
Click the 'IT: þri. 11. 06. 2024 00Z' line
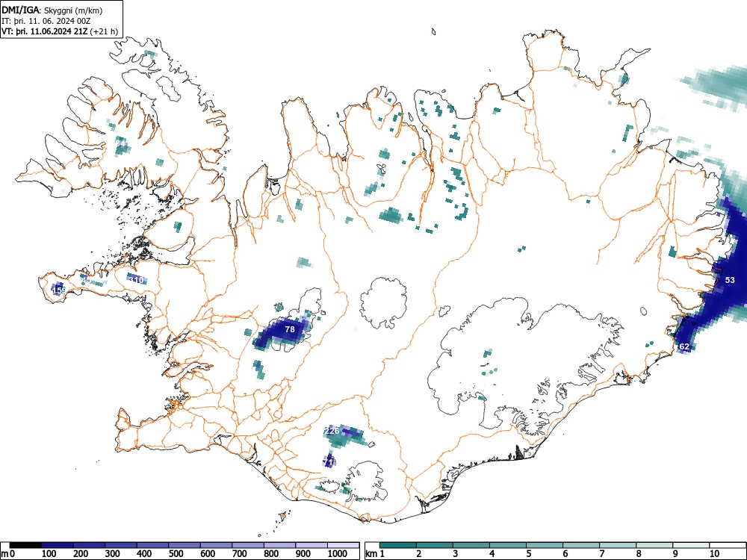pos(46,21)
